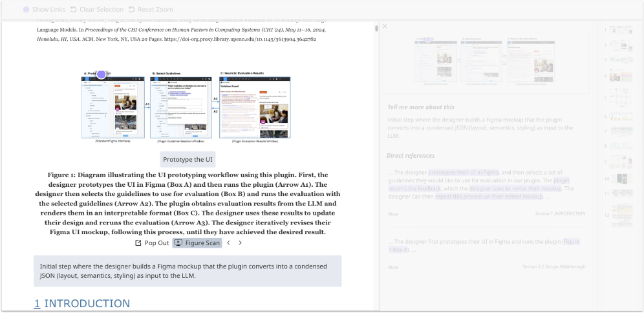Click the document vertical scrollbar
Viewport: 644px width, 313px height.
click(376, 28)
